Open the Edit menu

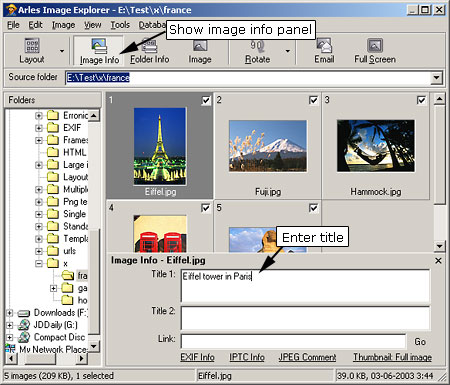click(x=35, y=25)
